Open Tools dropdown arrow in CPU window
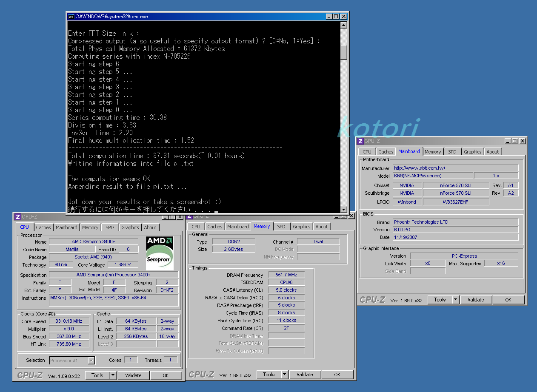 113,375
